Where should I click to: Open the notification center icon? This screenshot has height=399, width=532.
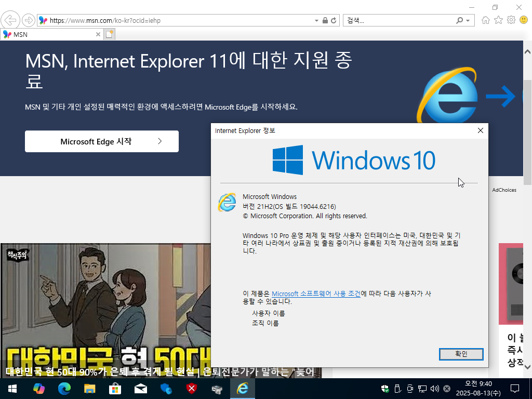tap(515, 389)
